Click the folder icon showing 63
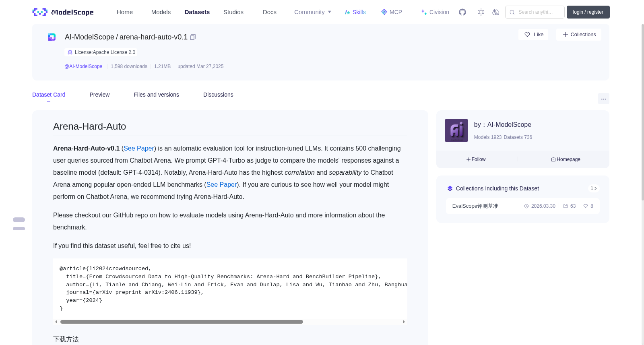Screen dimensions: 644x345 [566, 206]
